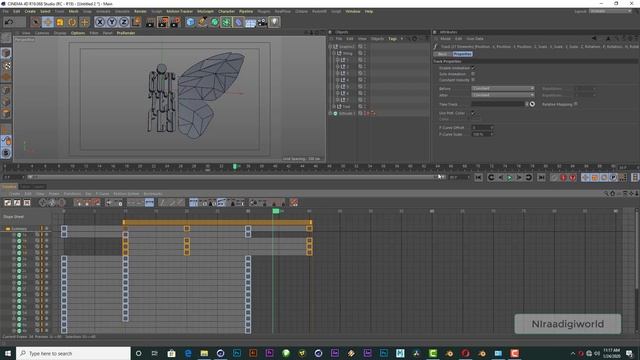
Task: Click the green array modeling icon
Action: click(x=227, y=22)
